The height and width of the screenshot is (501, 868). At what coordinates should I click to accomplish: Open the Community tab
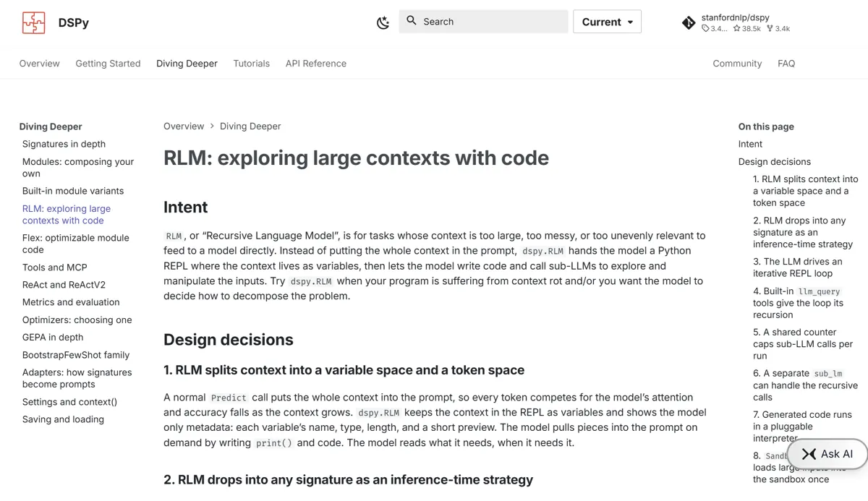tap(737, 64)
